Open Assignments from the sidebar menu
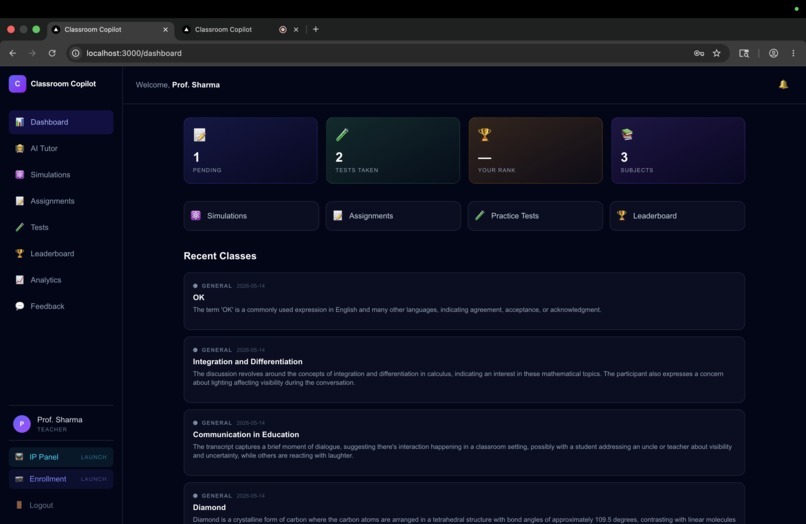 pyautogui.click(x=61, y=201)
